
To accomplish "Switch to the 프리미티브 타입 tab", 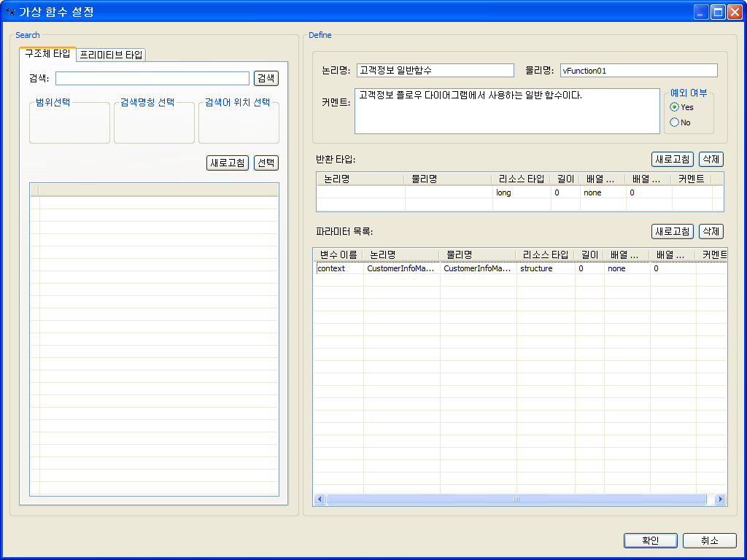I will tap(112, 55).
